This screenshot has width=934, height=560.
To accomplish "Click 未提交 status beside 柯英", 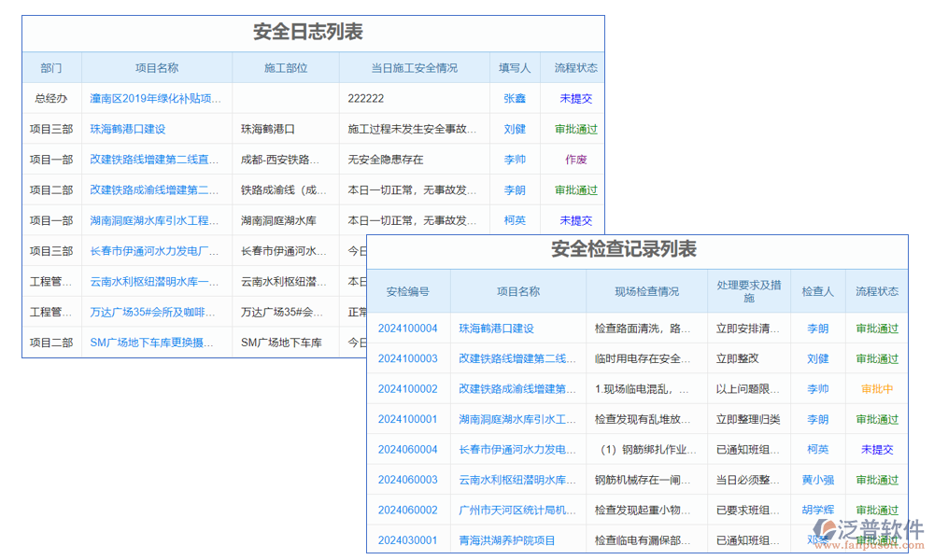I will click(876, 450).
